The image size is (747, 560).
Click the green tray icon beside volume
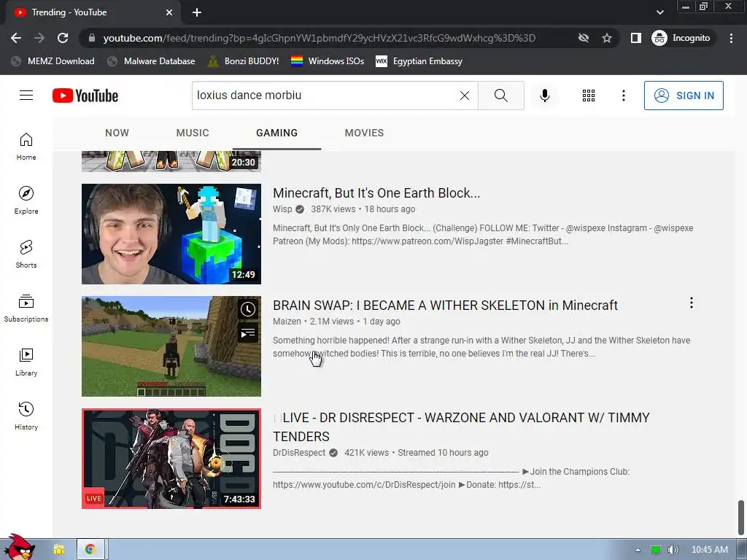pyautogui.click(x=656, y=550)
